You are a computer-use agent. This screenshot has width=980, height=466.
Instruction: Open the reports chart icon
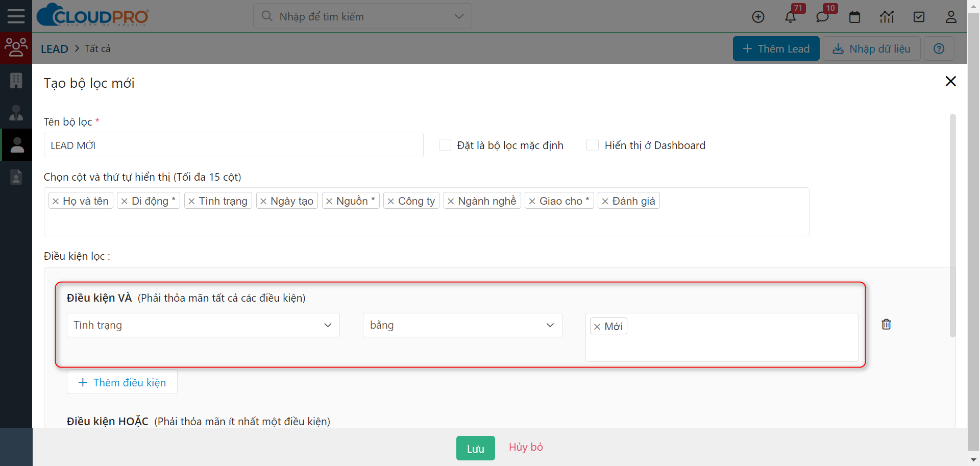pyautogui.click(x=887, y=17)
